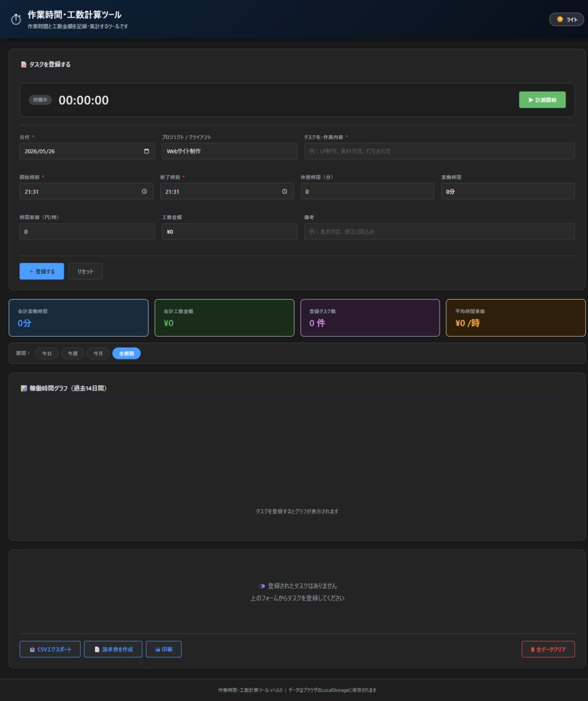
Task: Open the calendar picker icon in date field
Action: pyautogui.click(x=146, y=151)
